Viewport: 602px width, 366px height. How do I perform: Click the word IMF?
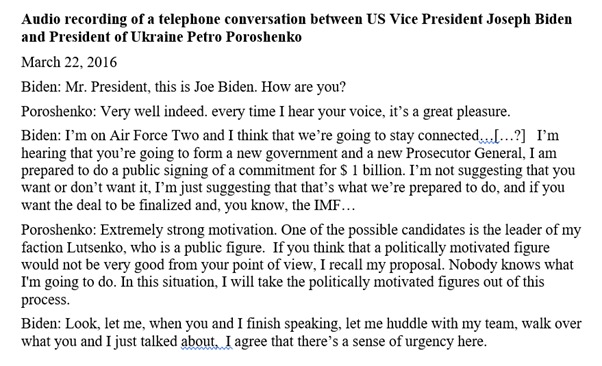click(327, 205)
